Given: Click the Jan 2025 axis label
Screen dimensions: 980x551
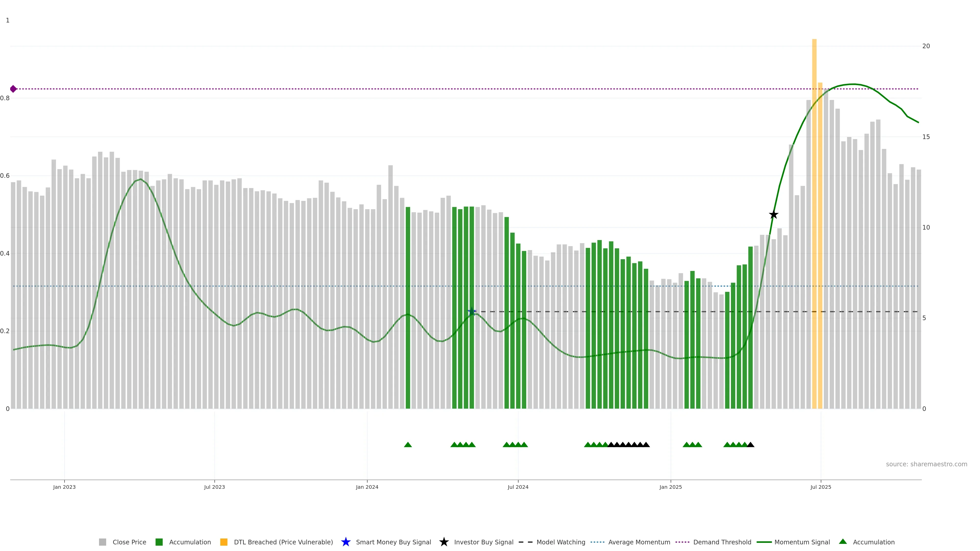Looking at the screenshot, I should coord(670,487).
